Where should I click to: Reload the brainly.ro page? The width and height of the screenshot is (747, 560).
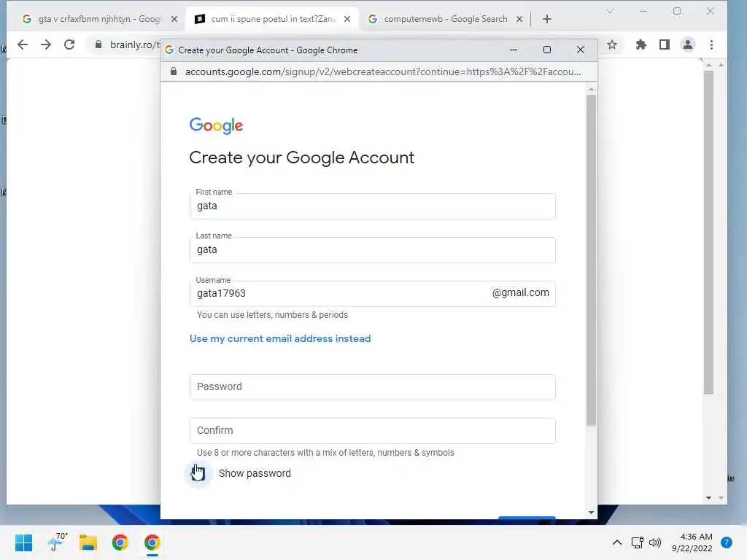coord(69,44)
